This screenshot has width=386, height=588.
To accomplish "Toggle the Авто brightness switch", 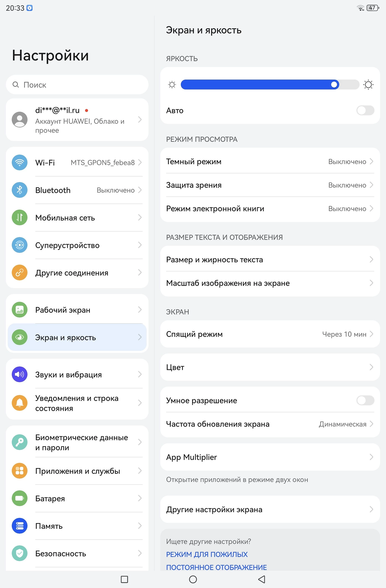I will [365, 110].
